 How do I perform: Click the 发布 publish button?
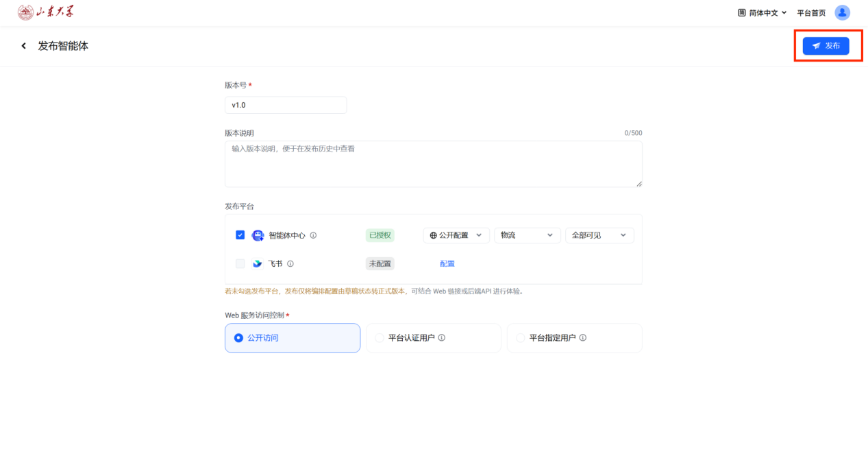[826, 46]
